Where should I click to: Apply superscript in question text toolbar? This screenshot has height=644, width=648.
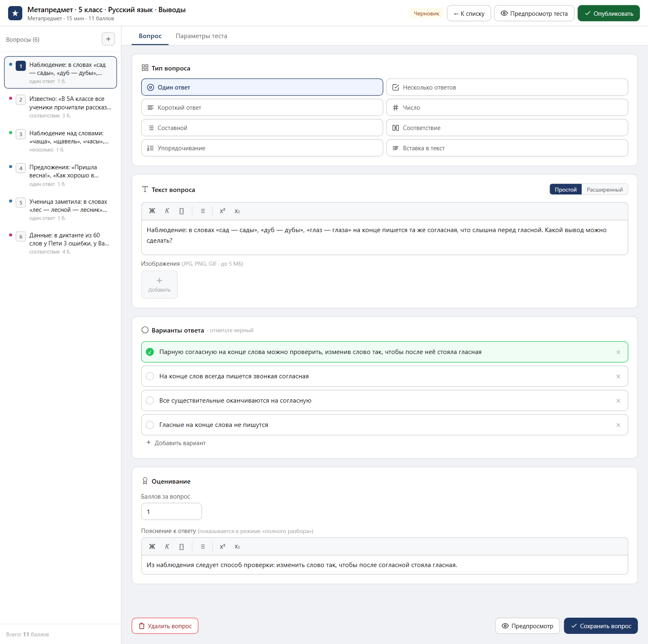pos(222,211)
